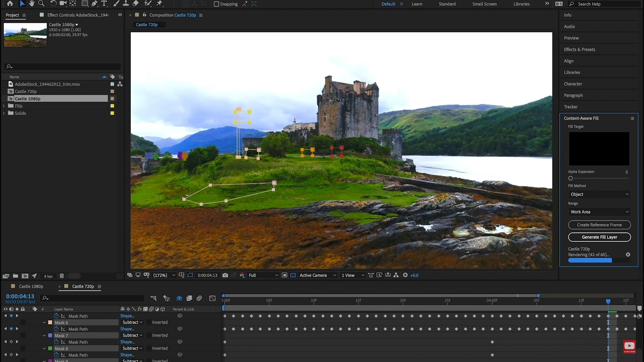Select the Puppet Pin tool
The height and width of the screenshot is (362, 644).
(159, 4)
